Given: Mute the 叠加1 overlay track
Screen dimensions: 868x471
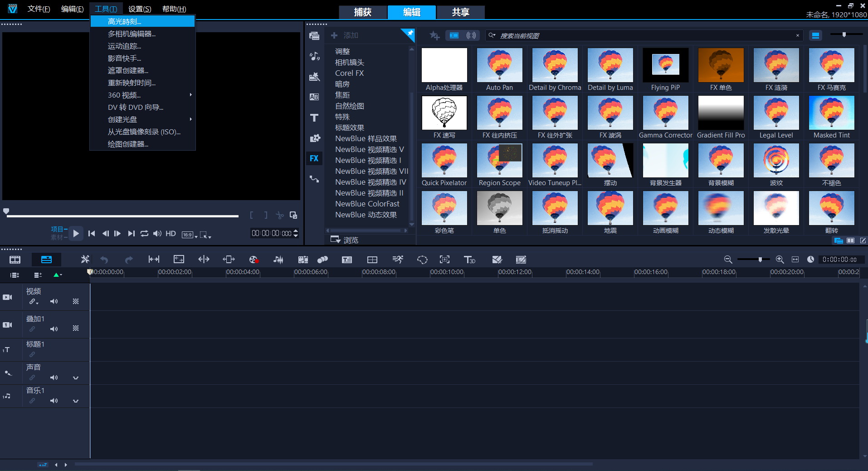Looking at the screenshot, I should [x=54, y=329].
